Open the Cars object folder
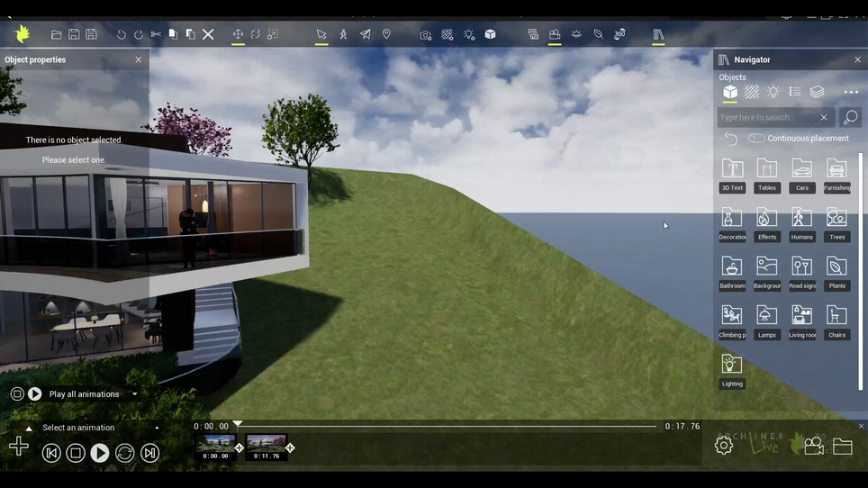 coord(801,175)
